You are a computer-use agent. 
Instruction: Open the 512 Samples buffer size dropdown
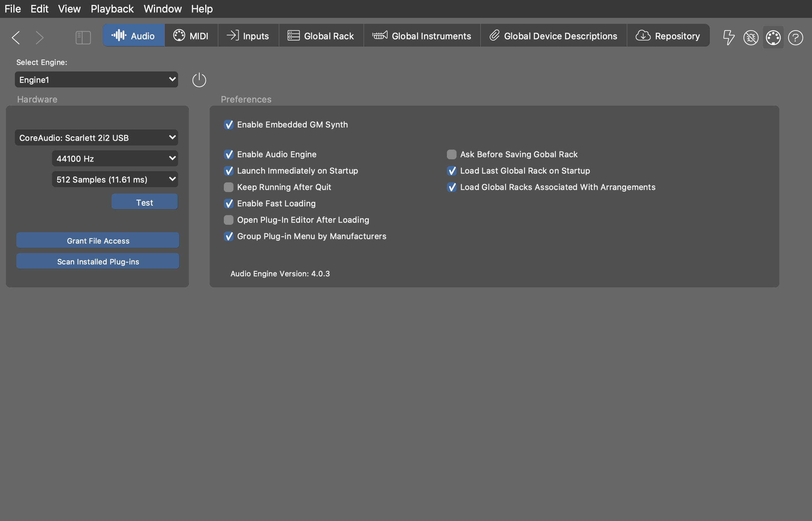click(115, 179)
